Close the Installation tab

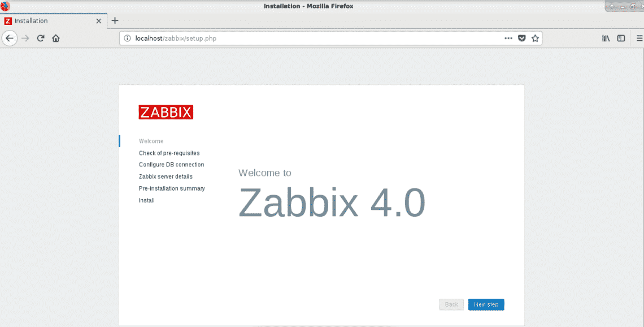98,21
